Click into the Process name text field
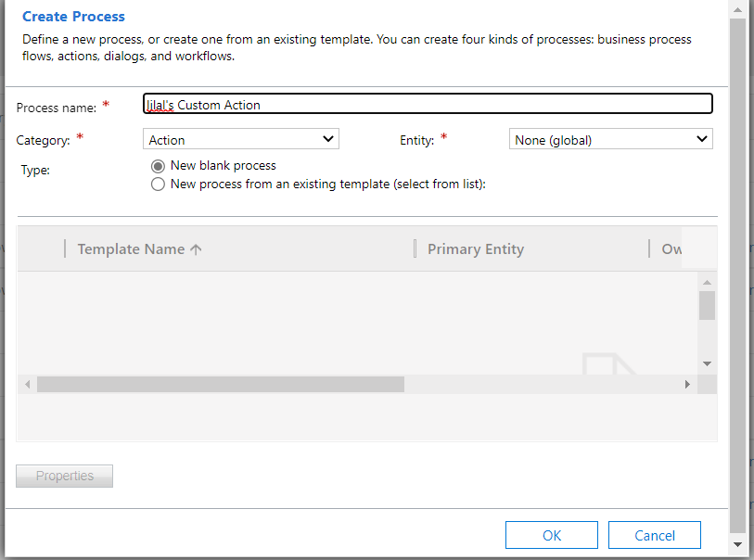The width and height of the screenshot is (754, 560). point(428,104)
